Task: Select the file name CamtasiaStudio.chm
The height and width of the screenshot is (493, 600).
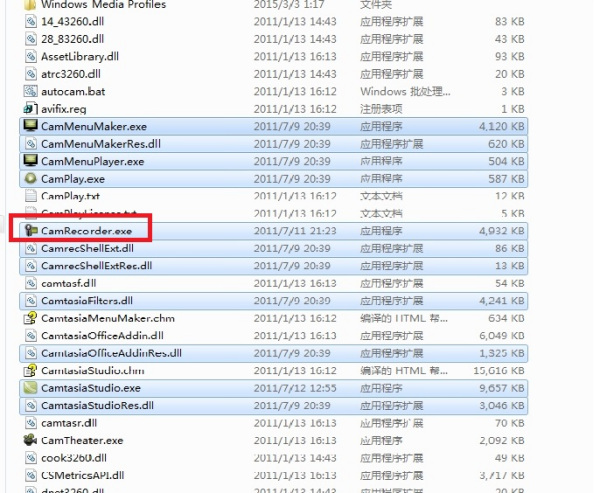Action: [x=93, y=371]
